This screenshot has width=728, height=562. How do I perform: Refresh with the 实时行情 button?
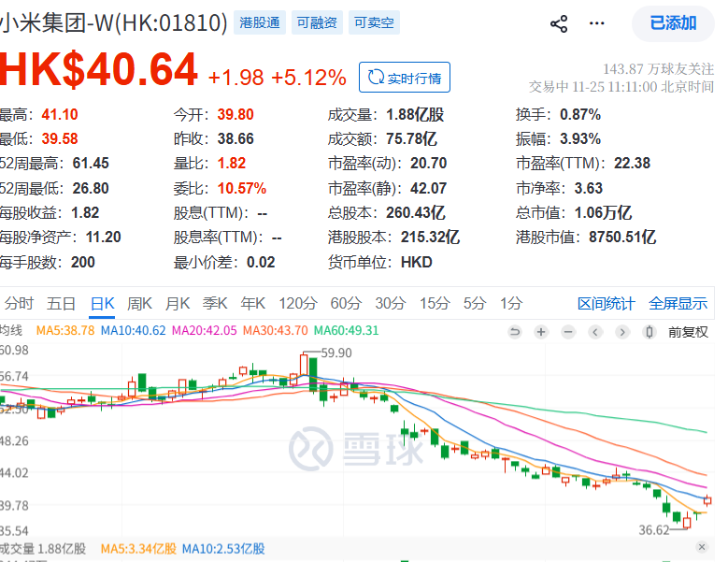405,78
